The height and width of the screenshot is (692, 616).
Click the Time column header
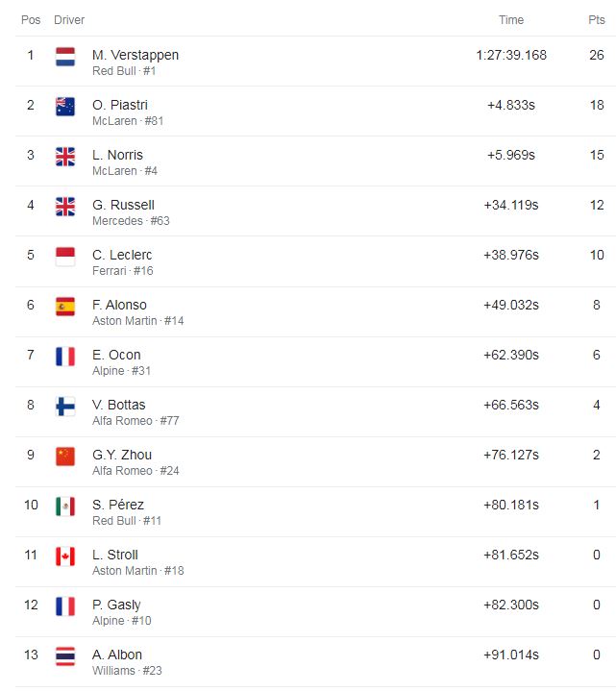[x=511, y=20]
